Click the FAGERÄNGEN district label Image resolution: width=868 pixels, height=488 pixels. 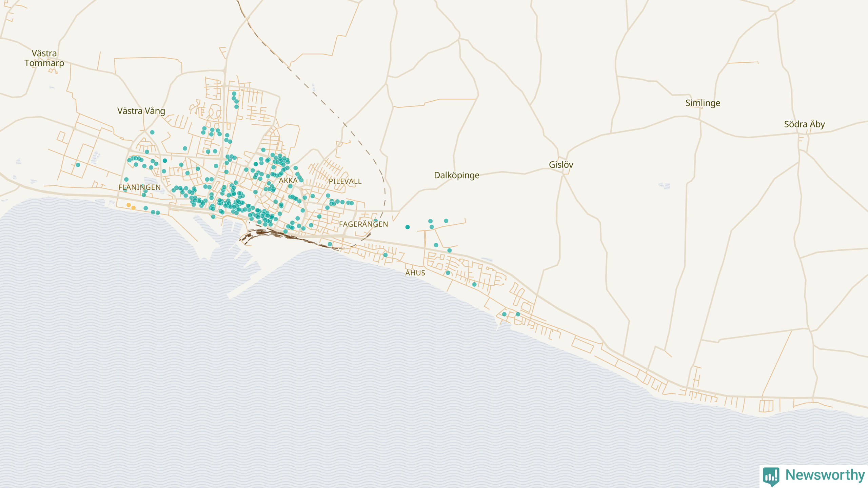(363, 224)
